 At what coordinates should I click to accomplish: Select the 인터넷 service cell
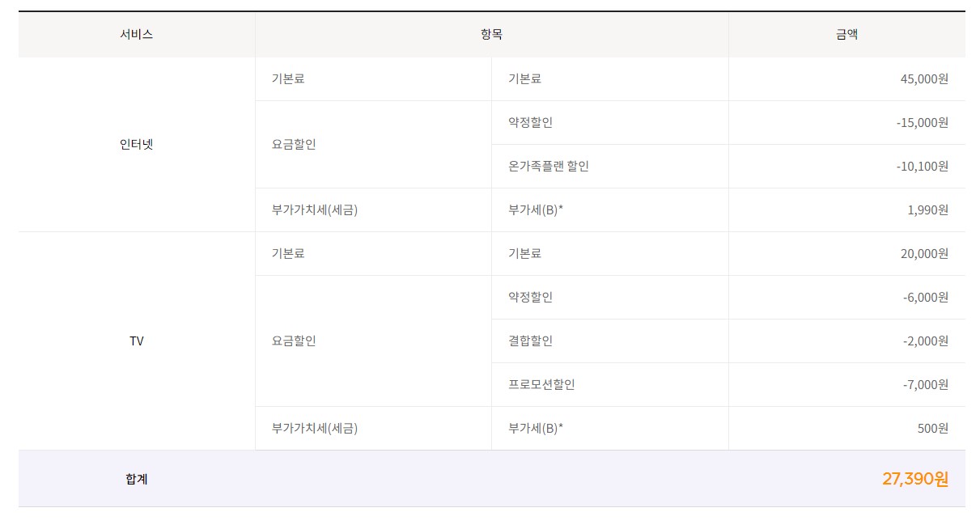click(x=136, y=145)
